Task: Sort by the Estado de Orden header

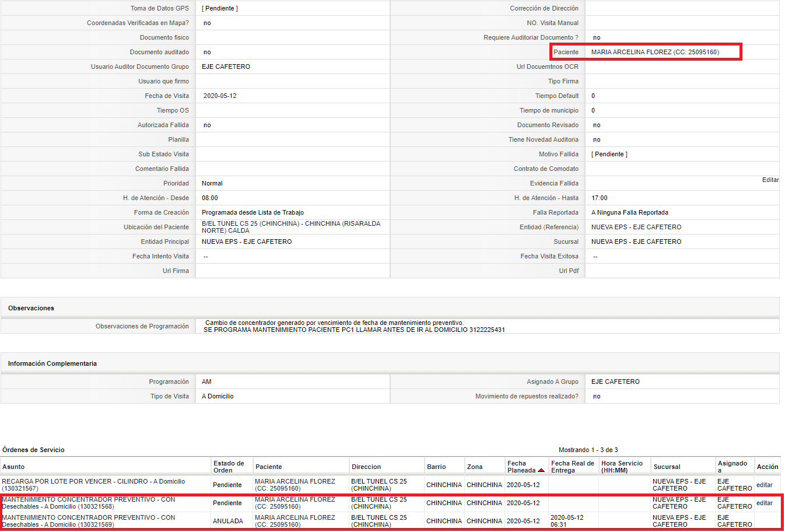Action: tap(229, 467)
